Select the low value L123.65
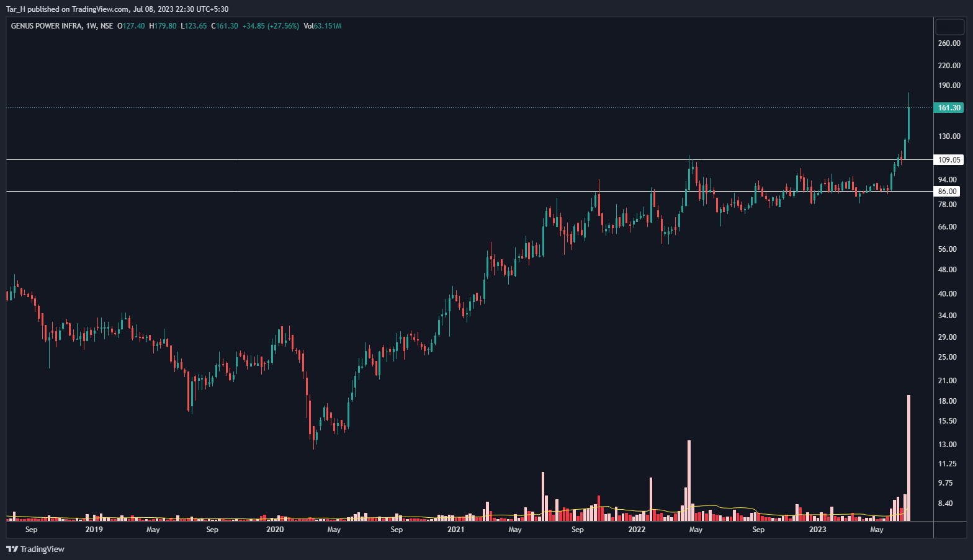Viewport: 973px width, 560px height. pos(194,26)
